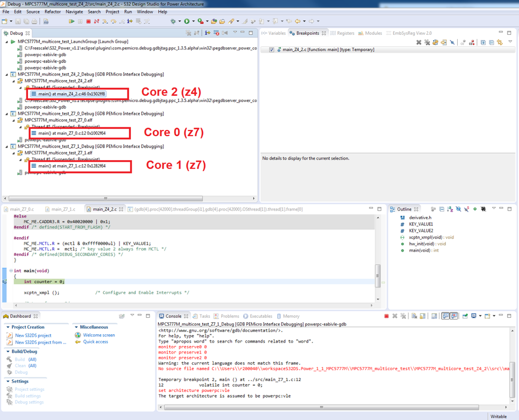Switch to main_Z7_0.c editor tab
The width and height of the screenshot is (519, 420).
(x=19, y=209)
